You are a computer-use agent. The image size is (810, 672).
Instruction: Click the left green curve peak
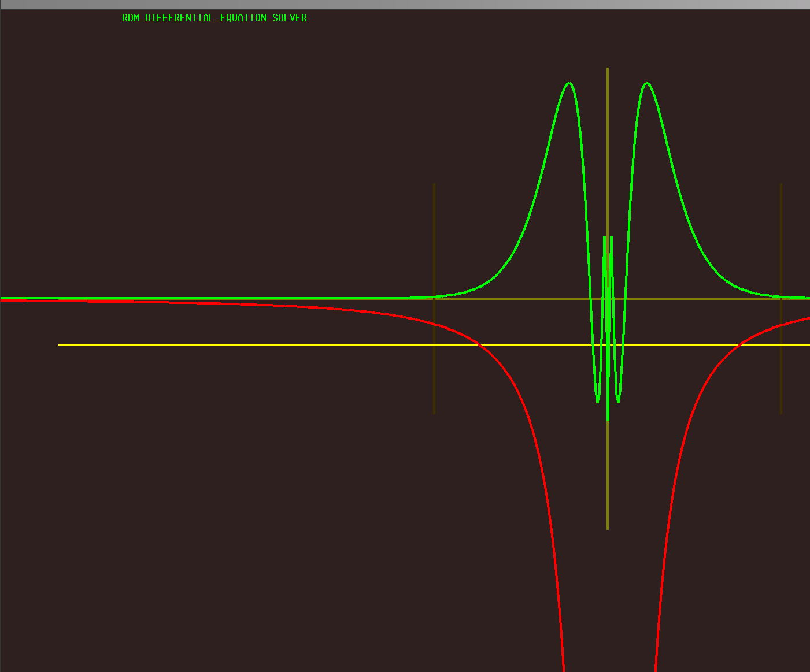569,83
